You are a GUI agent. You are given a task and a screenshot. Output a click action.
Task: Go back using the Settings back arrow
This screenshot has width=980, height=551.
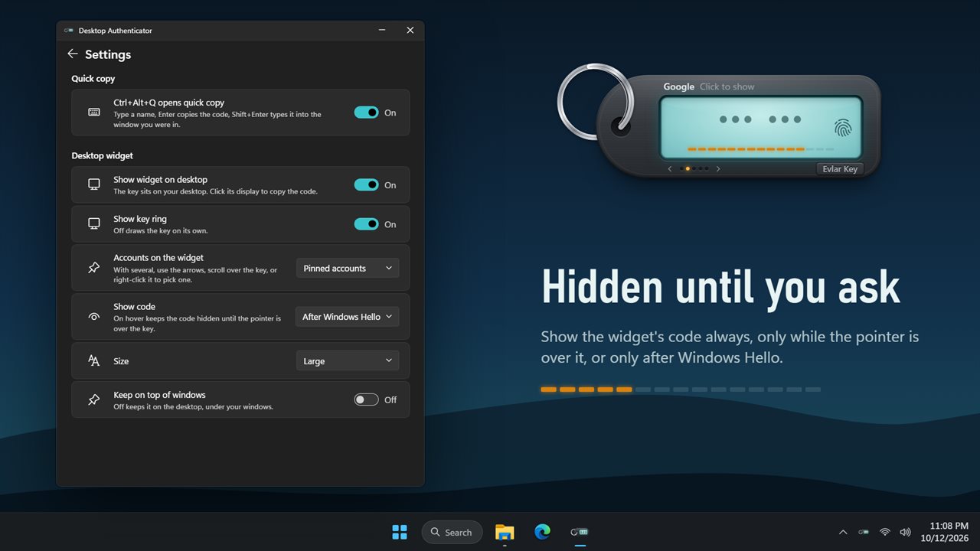[73, 54]
